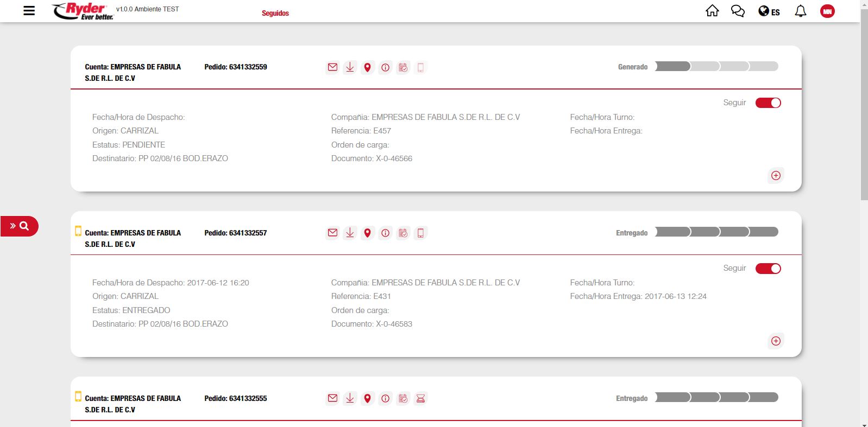868x427 pixels.
Task: Click download icon for order 6341332559
Action: (x=350, y=67)
